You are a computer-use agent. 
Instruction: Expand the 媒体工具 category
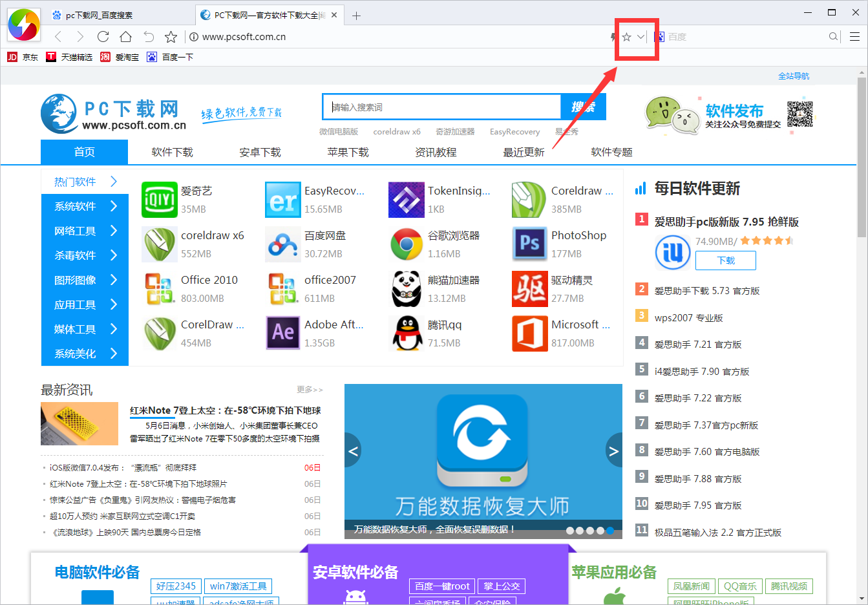85,329
